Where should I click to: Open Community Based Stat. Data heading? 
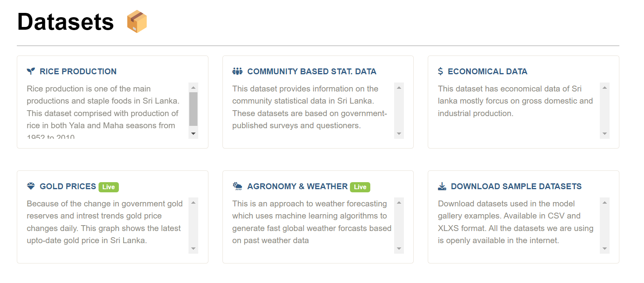point(312,72)
